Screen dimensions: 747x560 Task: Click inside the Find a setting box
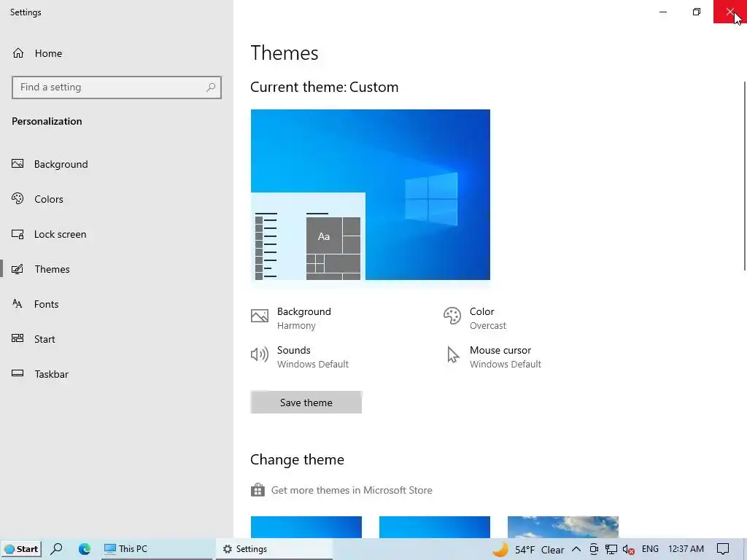(117, 87)
